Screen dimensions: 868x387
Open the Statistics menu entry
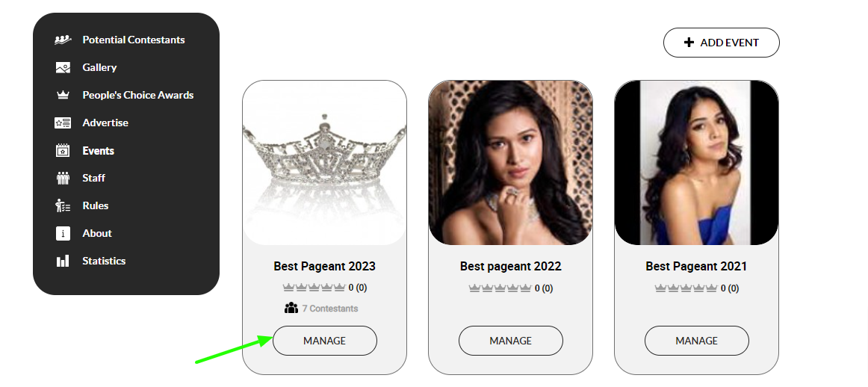(x=104, y=261)
